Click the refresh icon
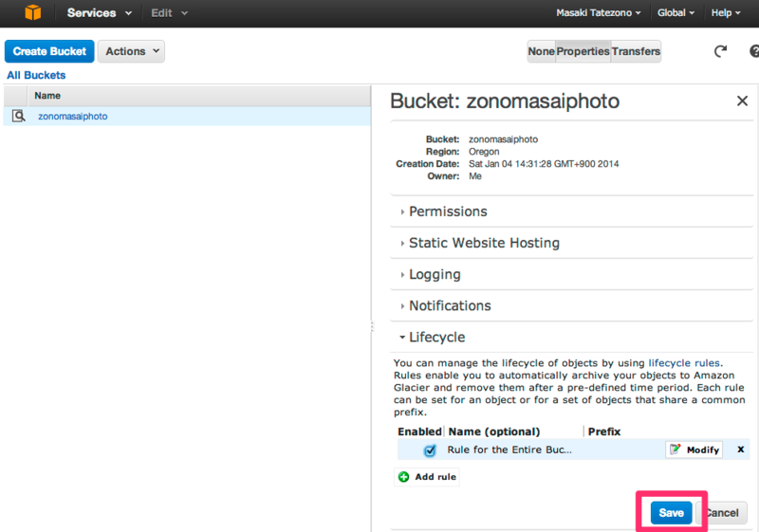Viewport: 759px width, 532px height. (x=720, y=51)
